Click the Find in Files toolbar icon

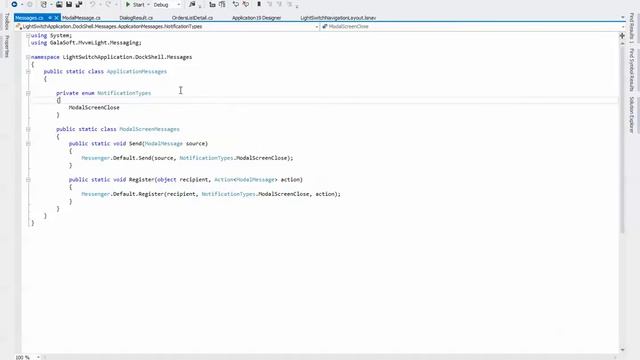192,4
